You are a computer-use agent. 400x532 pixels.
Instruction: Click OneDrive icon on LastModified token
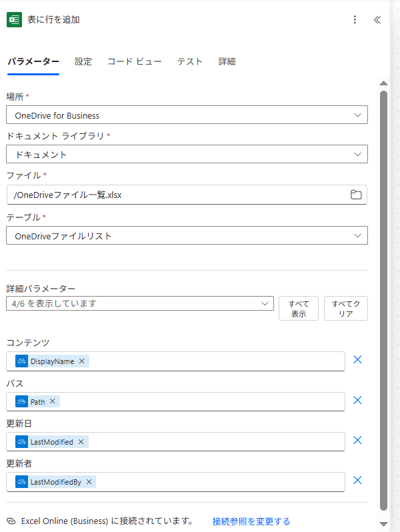[22, 442]
